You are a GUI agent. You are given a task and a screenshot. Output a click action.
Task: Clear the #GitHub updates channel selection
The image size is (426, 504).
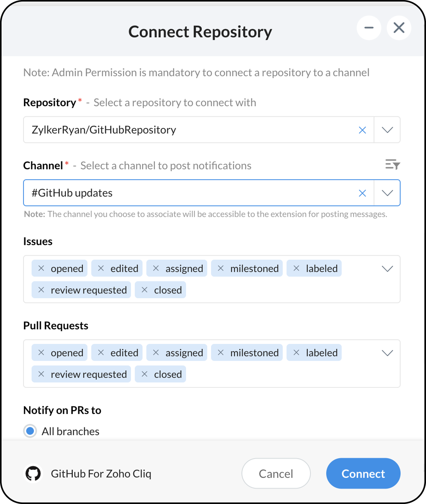(362, 193)
